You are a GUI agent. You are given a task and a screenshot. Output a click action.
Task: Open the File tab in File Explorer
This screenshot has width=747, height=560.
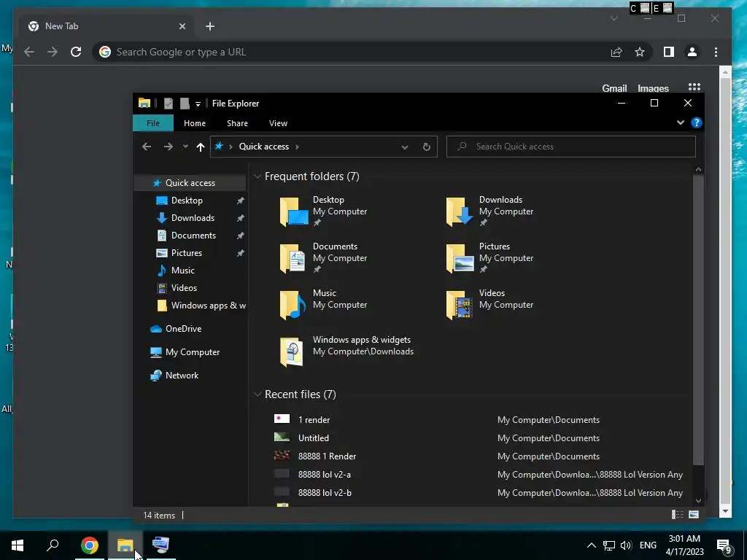point(153,123)
